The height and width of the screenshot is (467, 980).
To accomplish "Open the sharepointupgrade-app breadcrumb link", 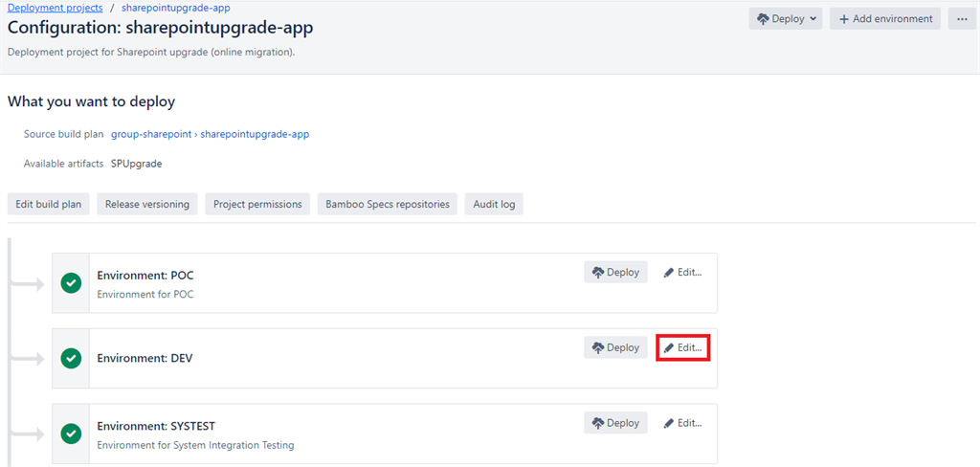I will (176, 8).
